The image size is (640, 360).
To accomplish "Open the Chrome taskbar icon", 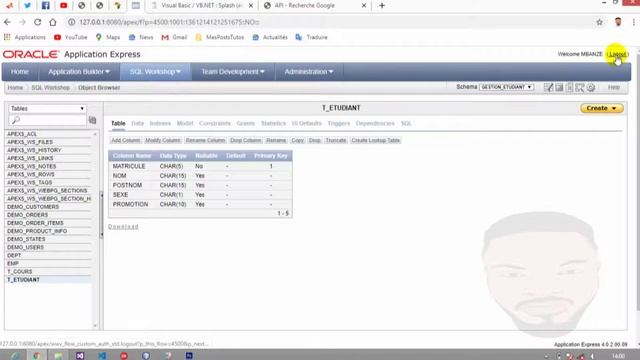I will 36,356.
